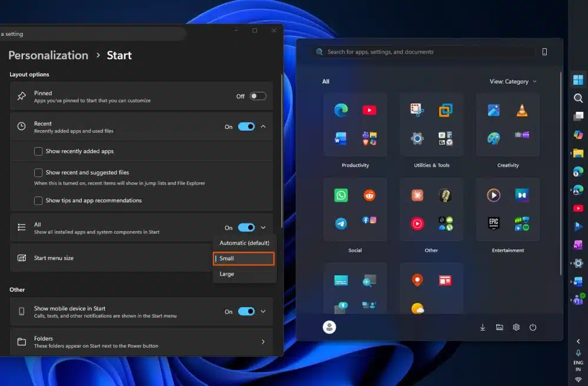Click Windows Start button on taskbar

click(578, 80)
